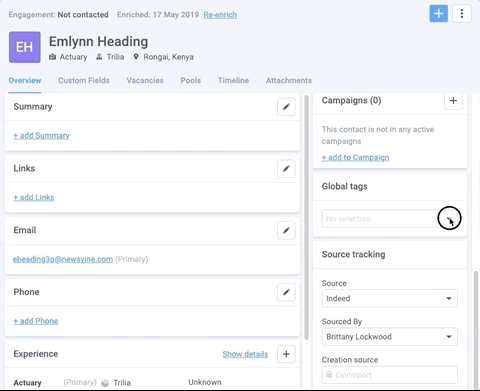480x391 pixels.
Task: Click the Re-enrich link
Action: [x=220, y=15]
